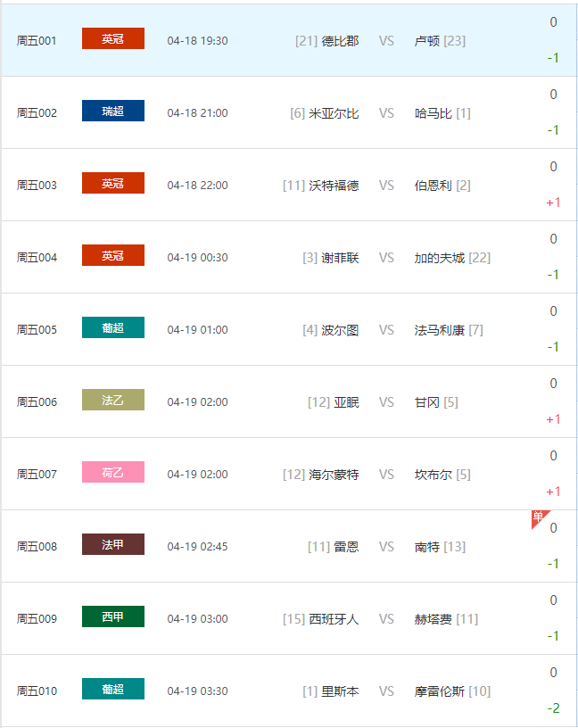
Task: Select the -2 handicap in 里斯本 match
Action: click(x=553, y=708)
